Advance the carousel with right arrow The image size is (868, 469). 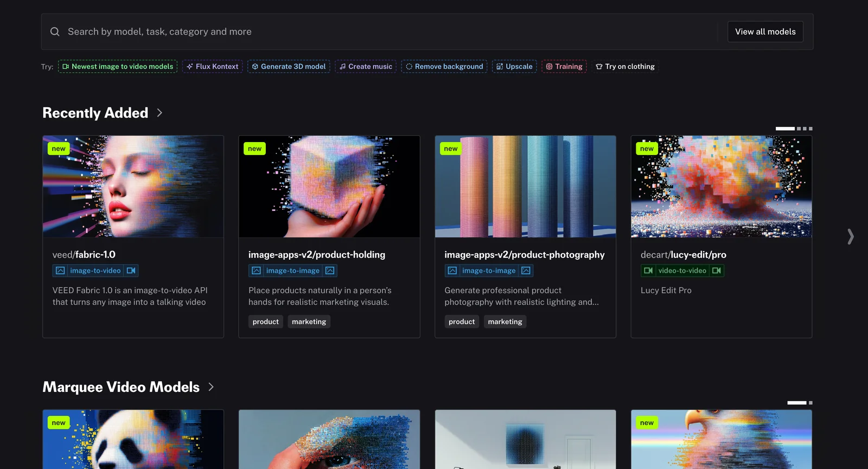pyautogui.click(x=851, y=236)
